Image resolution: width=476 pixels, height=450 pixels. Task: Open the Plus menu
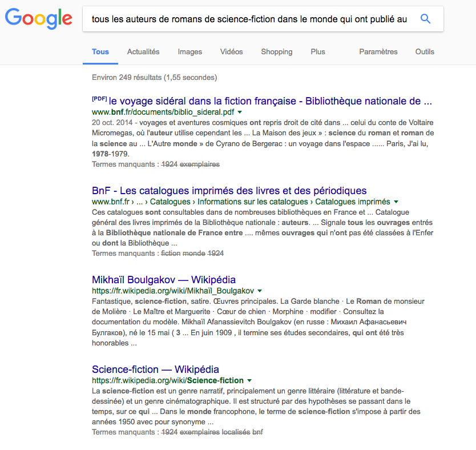pos(318,51)
